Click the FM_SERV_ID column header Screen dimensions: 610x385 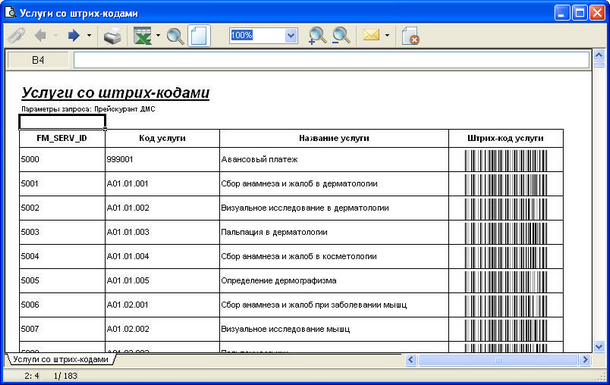click(62, 138)
